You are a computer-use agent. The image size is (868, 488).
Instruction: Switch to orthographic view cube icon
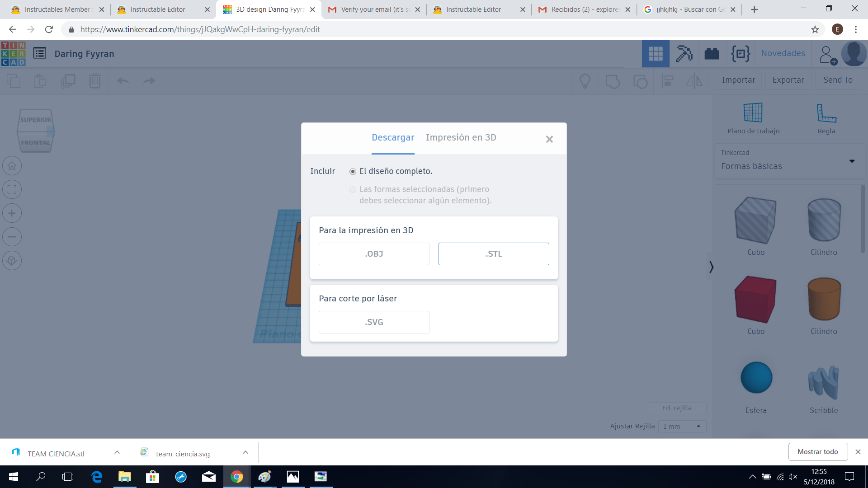click(12, 260)
